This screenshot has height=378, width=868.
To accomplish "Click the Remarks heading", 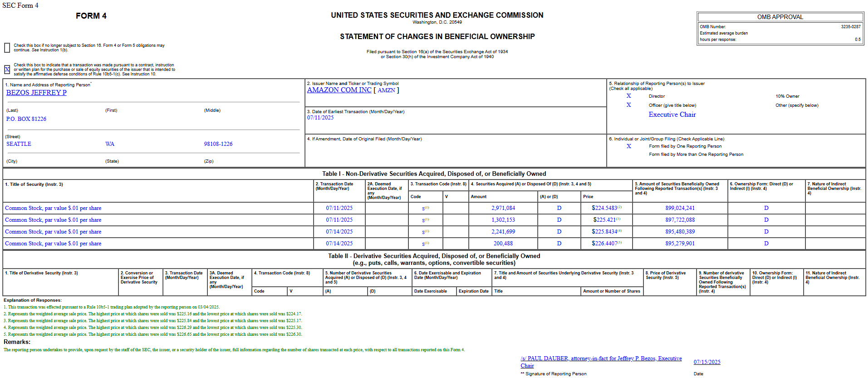I will point(17,342).
